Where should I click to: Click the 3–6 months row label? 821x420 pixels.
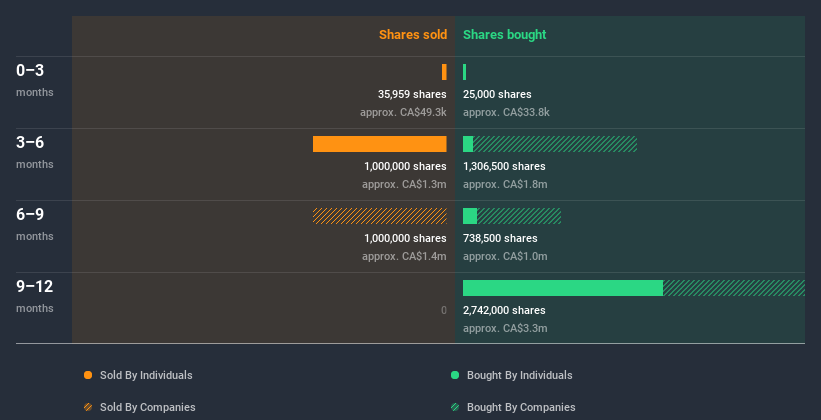35,152
